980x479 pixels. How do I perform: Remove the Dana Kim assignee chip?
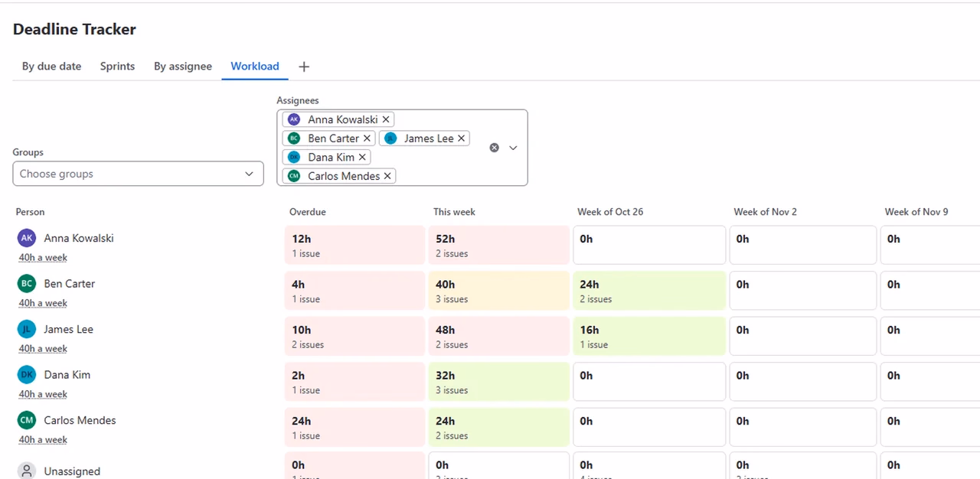coord(362,157)
